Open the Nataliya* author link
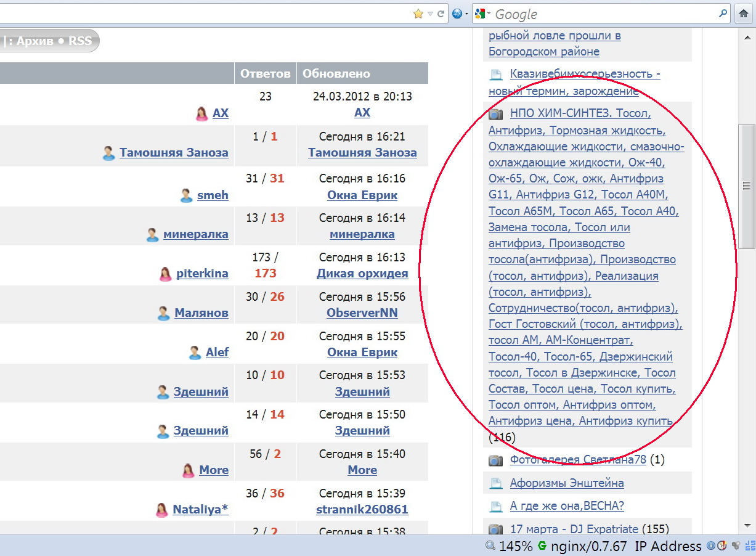756x556 pixels. (200, 510)
